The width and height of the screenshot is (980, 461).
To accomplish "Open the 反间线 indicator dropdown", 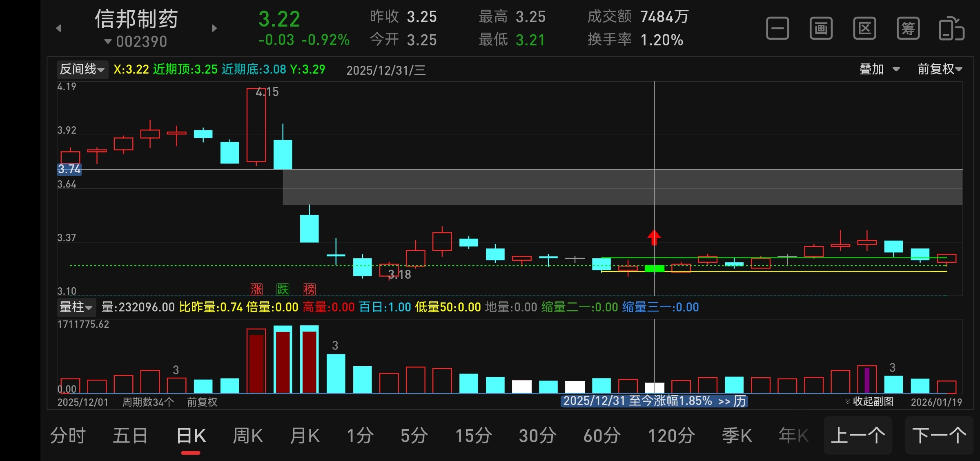I will pos(82,69).
